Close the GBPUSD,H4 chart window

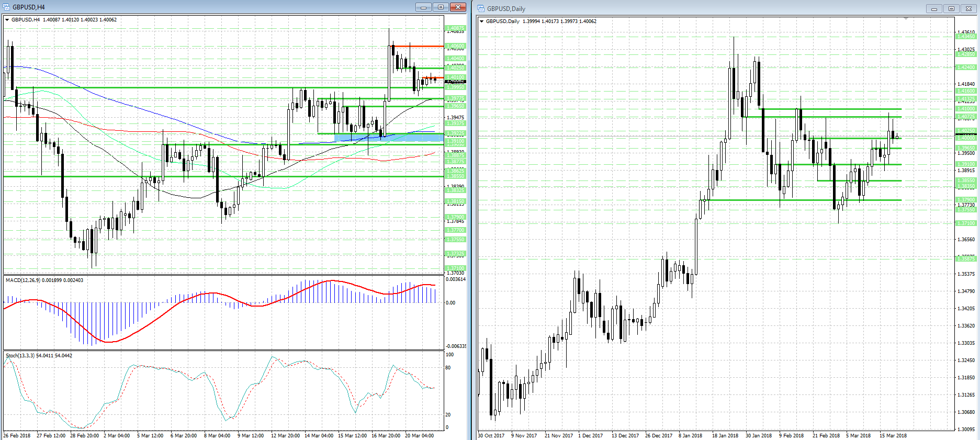click(458, 7)
